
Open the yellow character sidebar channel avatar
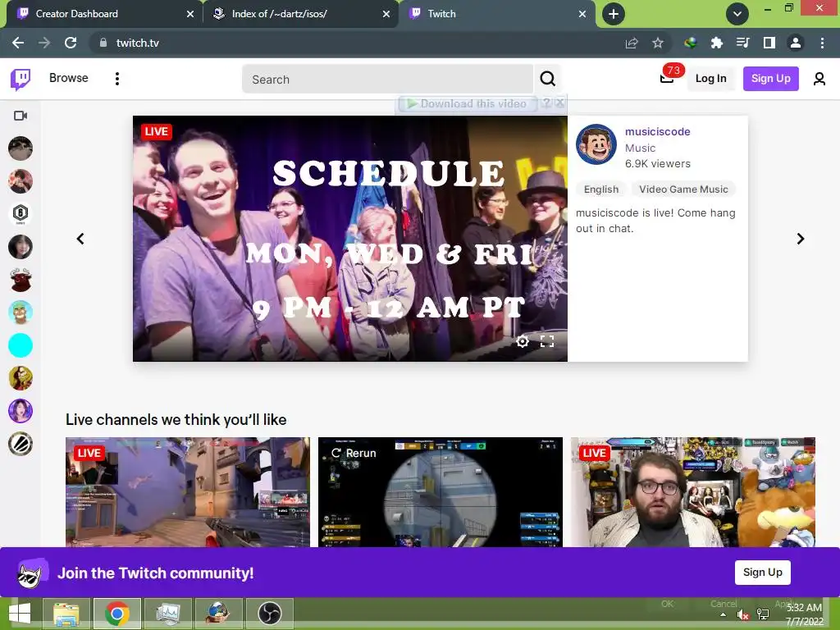[x=21, y=378]
